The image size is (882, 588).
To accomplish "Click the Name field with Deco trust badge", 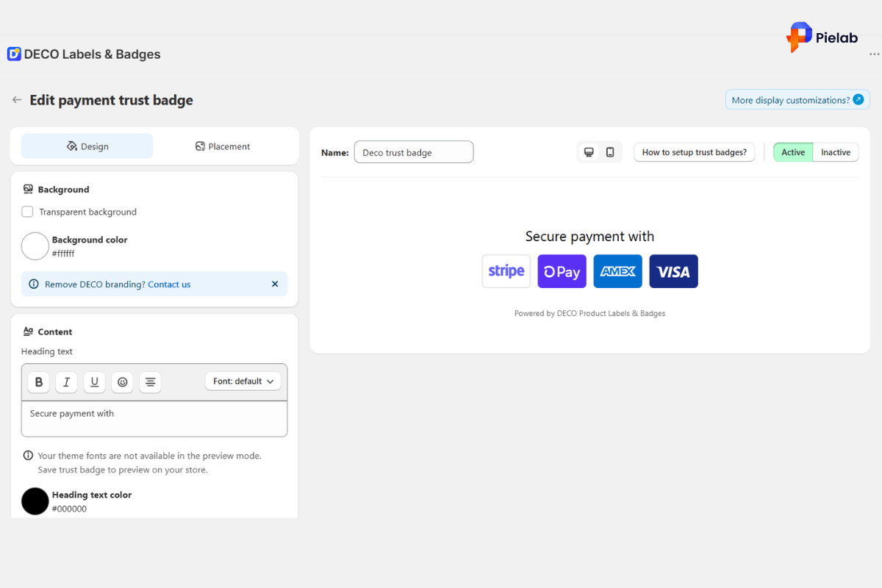I will tap(414, 152).
